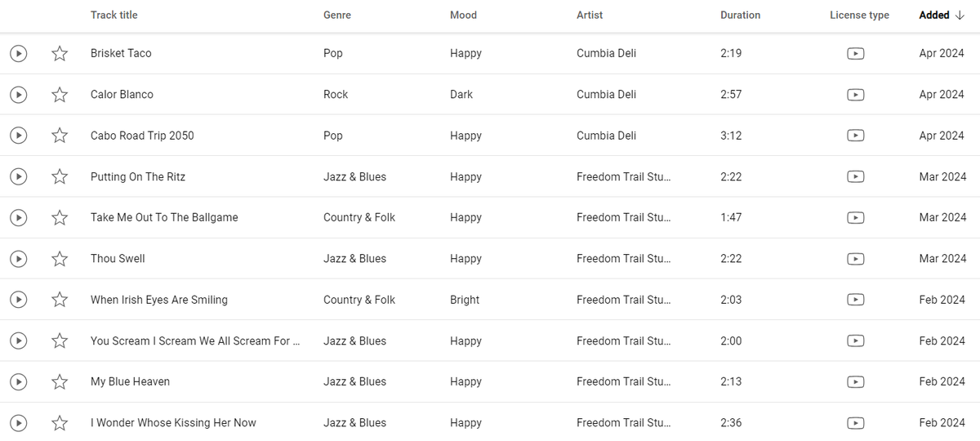Image resolution: width=980 pixels, height=441 pixels.
Task: Play the Calor Blanco track
Action: [18, 95]
